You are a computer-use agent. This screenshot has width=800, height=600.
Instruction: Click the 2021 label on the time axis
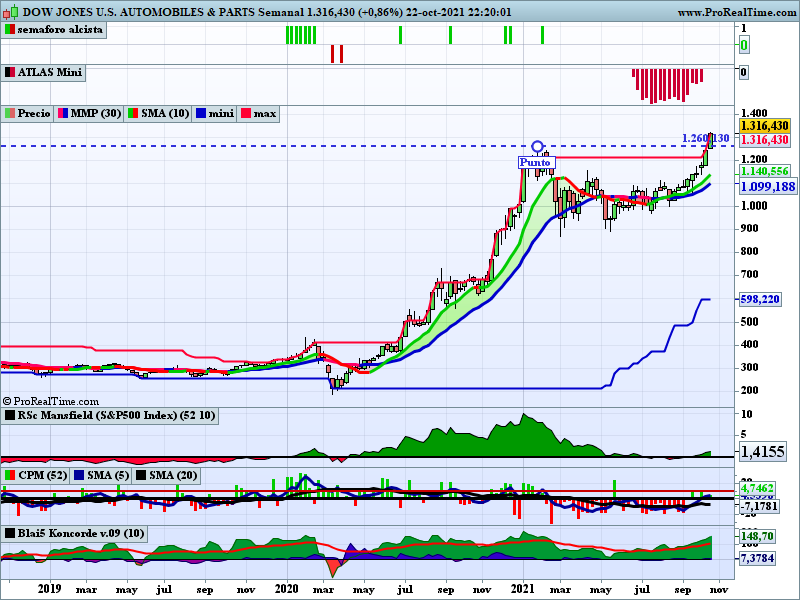[522, 589]
